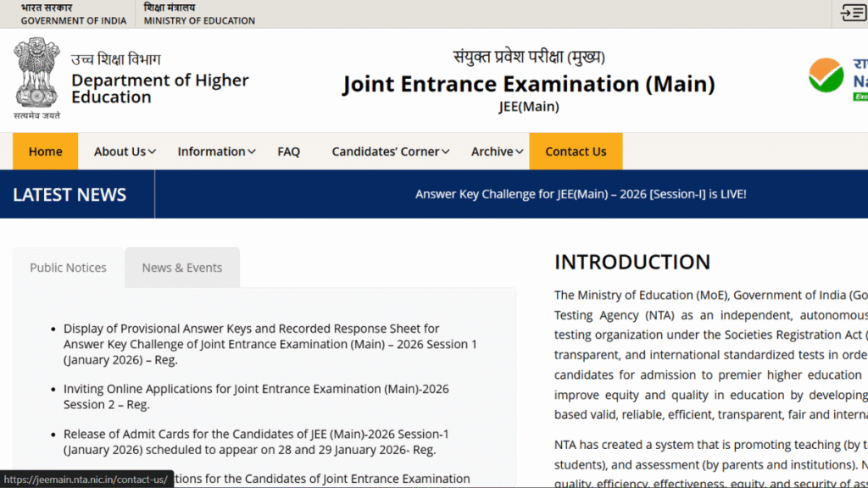Click the NTA checkmark logo
Image resolution: width=868 pixels, height=488 pixels.
coord(826,77)
